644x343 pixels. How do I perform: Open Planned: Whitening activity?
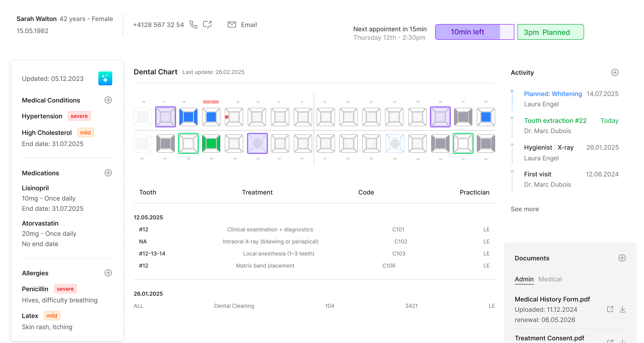click(553, 94)
